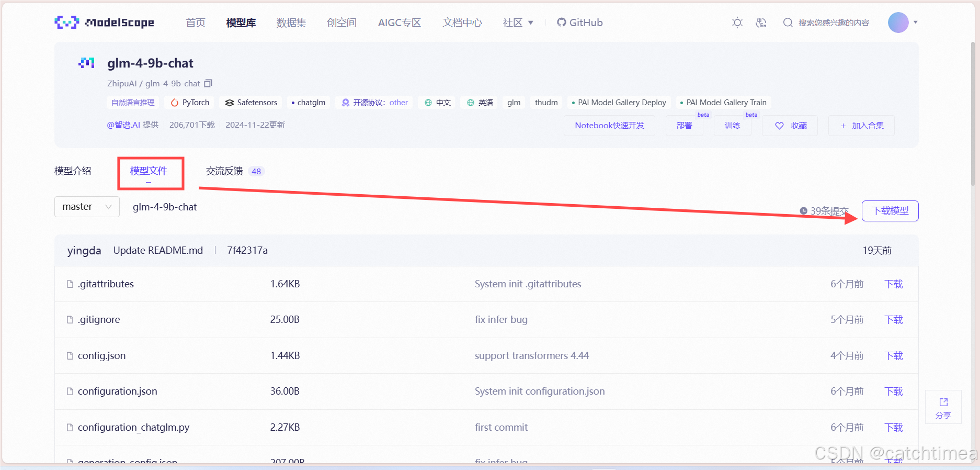Go to 首页 in navigation
The width and height of the screenshot is (980, 470).
[x=196, y=23]
